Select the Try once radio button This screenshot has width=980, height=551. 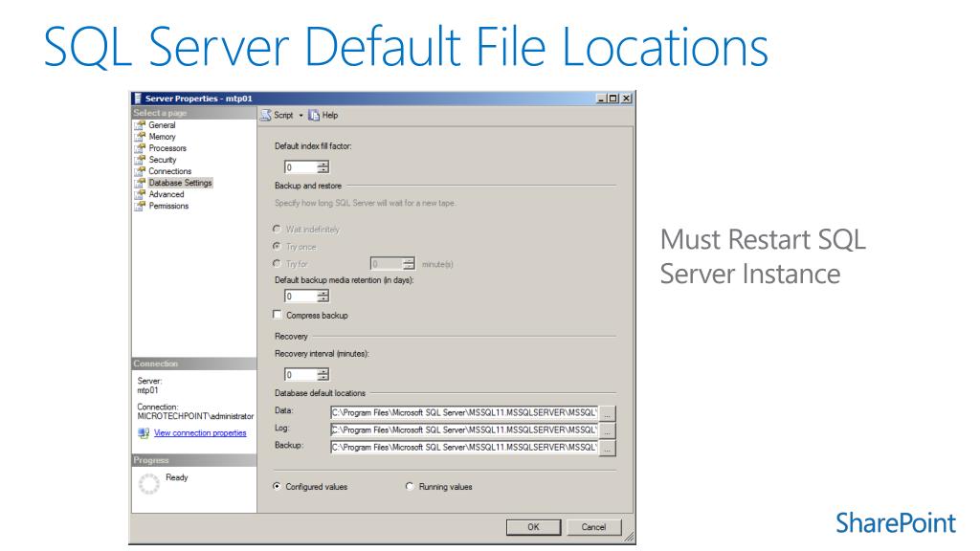tap(277, 246)
